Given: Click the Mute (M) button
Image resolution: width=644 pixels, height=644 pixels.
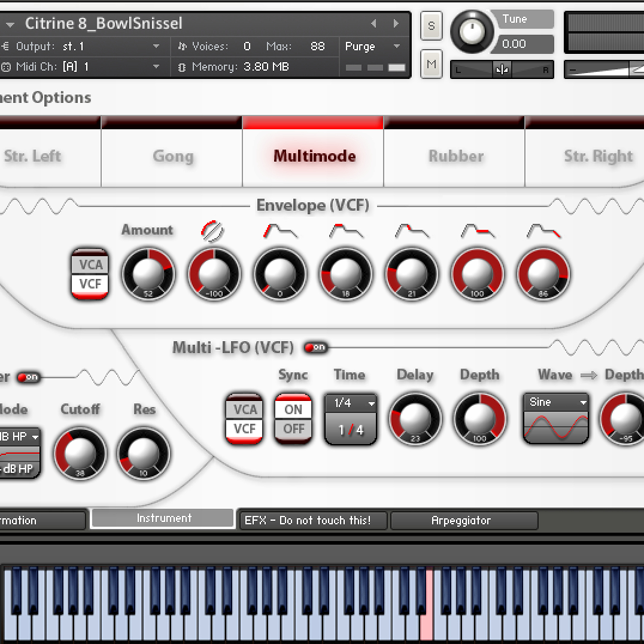Looking at the screenshot, I should pyautogui.click(x=431, y=64).
